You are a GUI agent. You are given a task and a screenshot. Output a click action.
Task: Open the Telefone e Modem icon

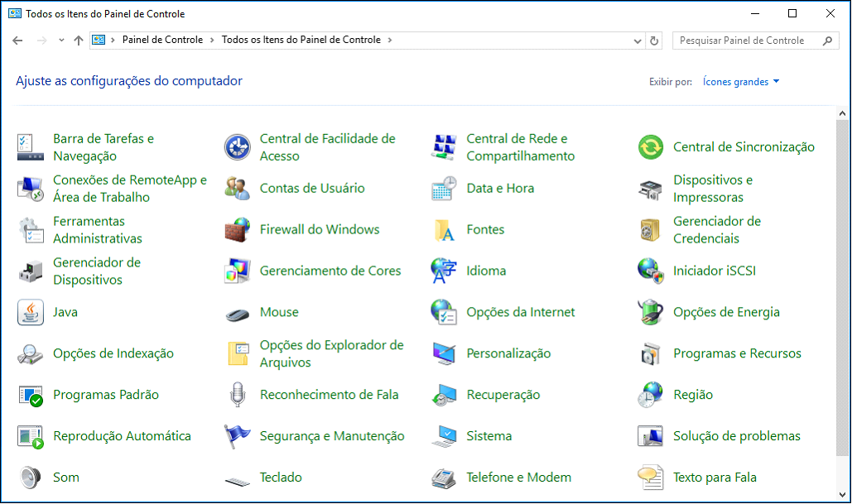point(444,478)
